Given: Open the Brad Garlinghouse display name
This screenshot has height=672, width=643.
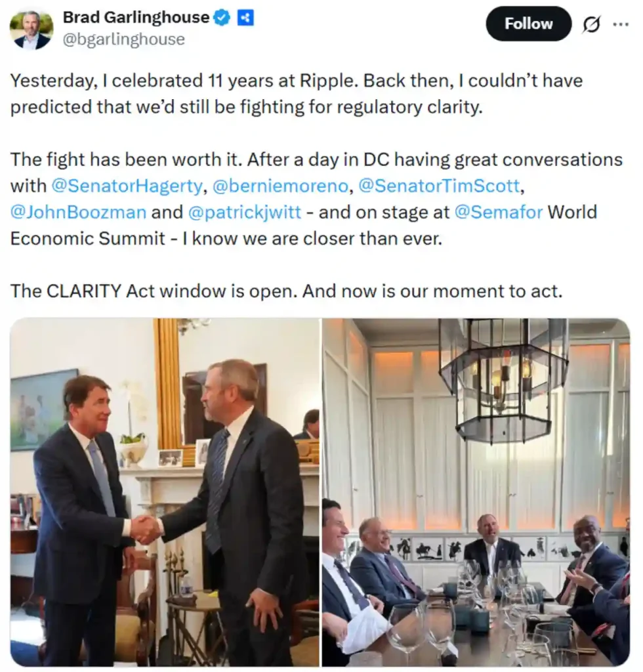Looking at the screenshot, I should tap(136, 18).
